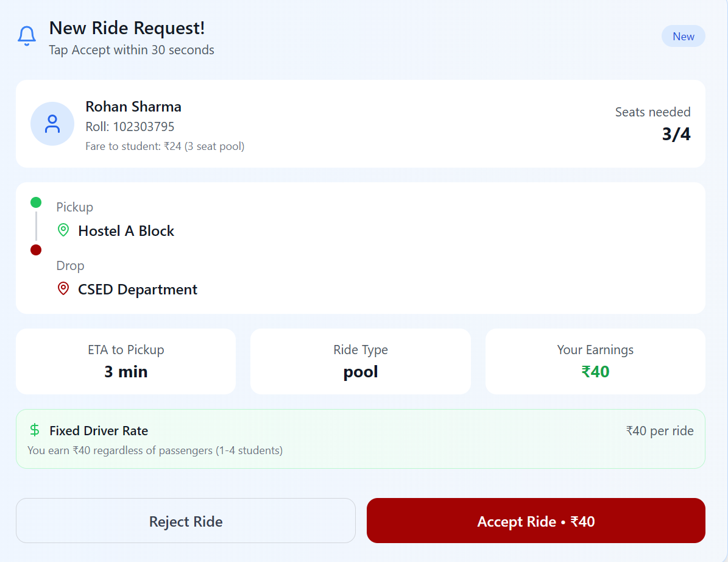The width and height of the screenshot is (728, 562).
Task: Click the green pickup location pin icon
Action: pos(63,230)
